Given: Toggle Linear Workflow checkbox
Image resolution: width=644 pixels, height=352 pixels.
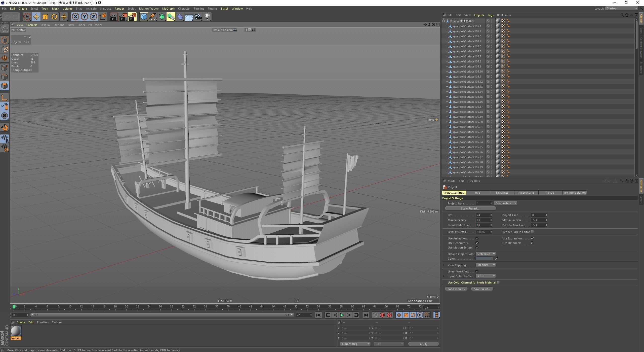Looking at the screenshot, I should click(477, 271).
